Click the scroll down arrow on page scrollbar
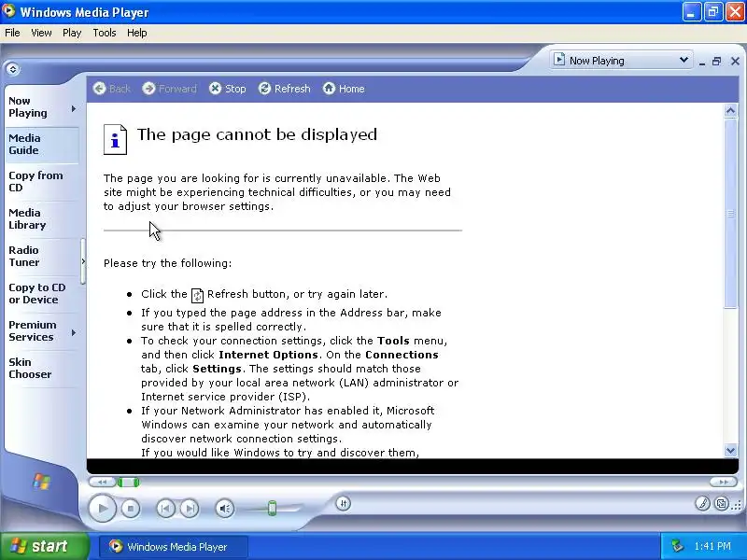This screenshot has height=560, width=747. (731, 450)
